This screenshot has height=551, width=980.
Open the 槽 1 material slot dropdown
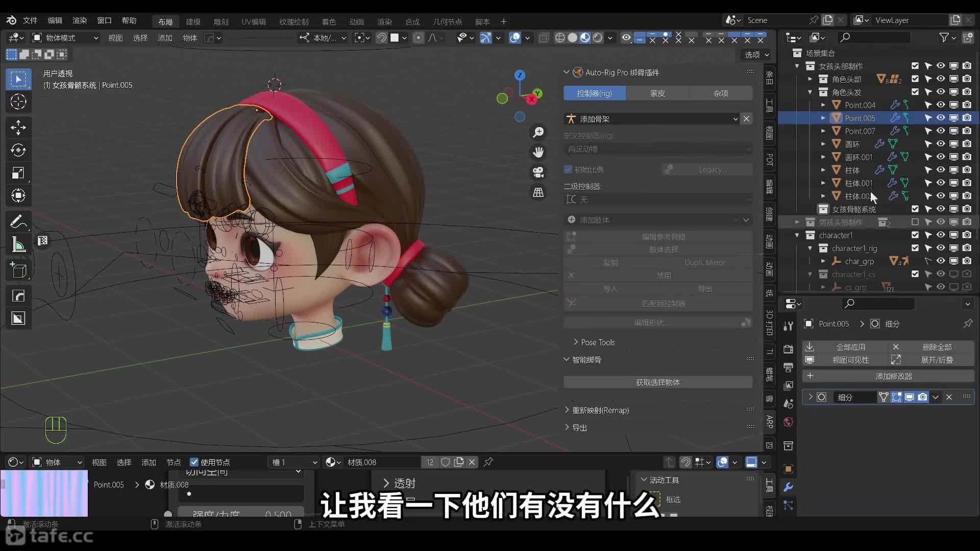click(295, 462)
